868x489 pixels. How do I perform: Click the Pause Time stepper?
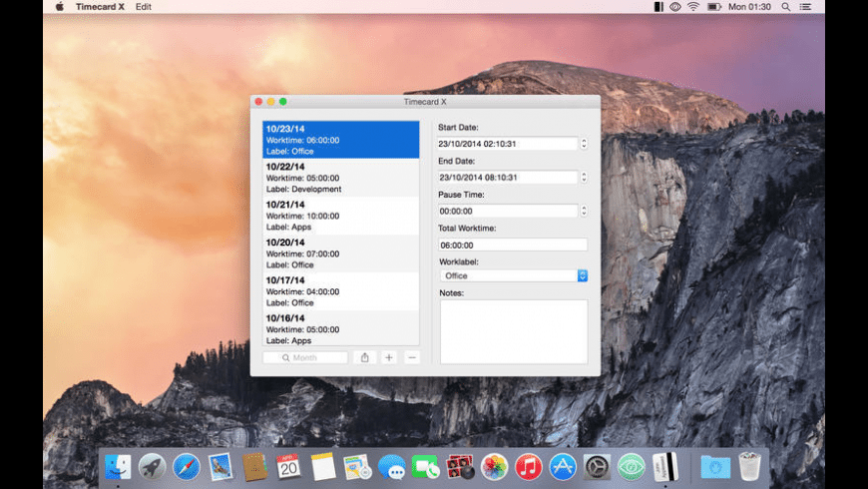click(x=584, y=211)
